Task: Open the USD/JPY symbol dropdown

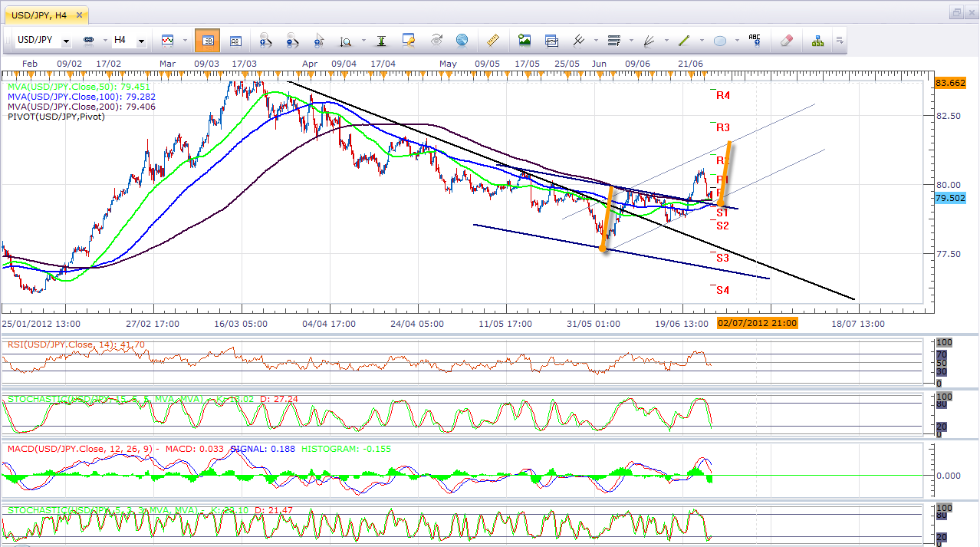Action: tap(67, 40)
